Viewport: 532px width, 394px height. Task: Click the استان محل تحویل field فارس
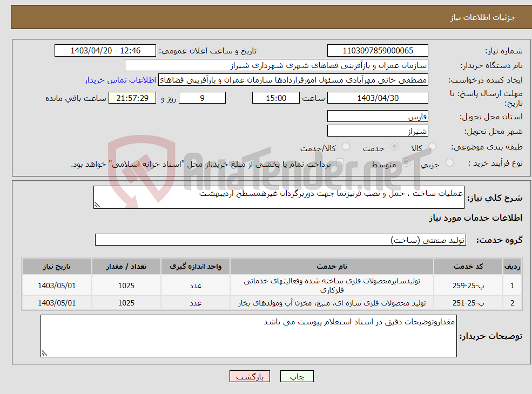tap(378, 116)
